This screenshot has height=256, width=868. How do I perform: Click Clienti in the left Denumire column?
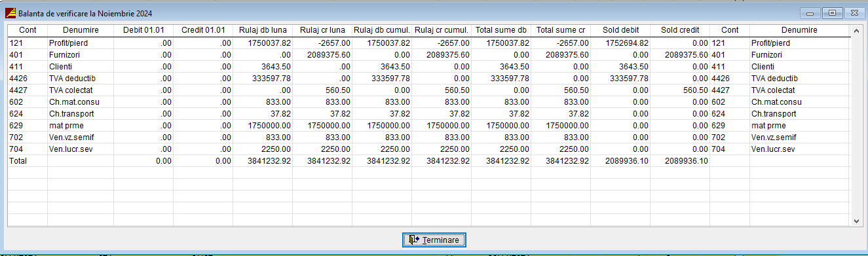click(x=61, y=67)
